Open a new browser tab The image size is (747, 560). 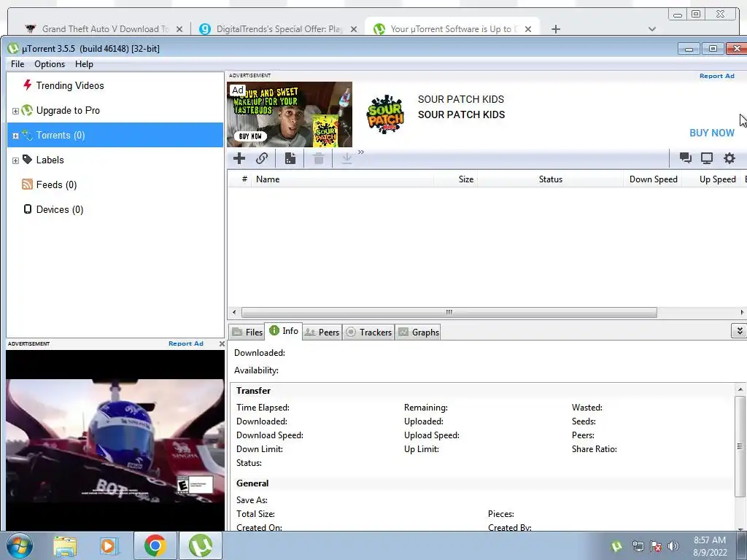pos(555,29)
